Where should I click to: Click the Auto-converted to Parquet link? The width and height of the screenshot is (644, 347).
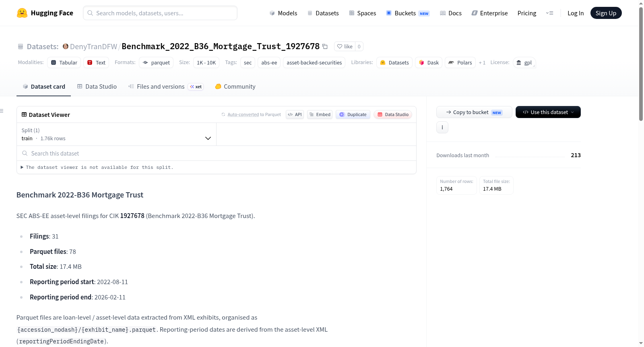click(x=243, y=114)
